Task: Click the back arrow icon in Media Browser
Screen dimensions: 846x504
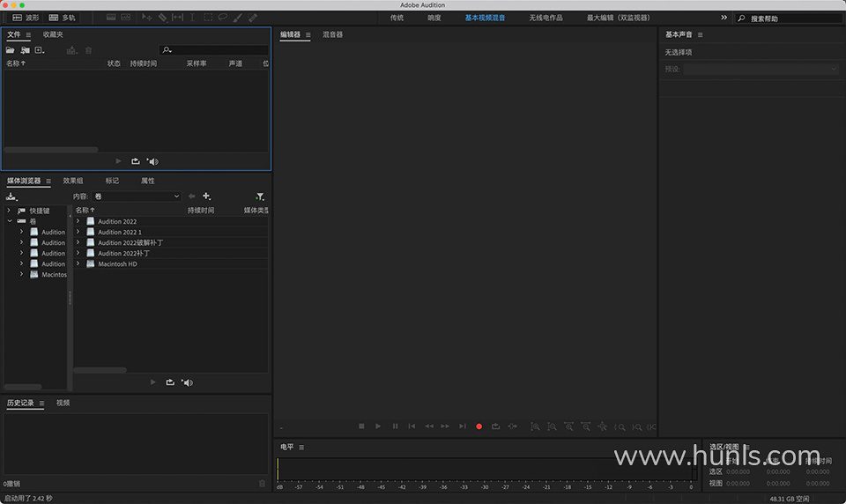Action: point(191,196)
